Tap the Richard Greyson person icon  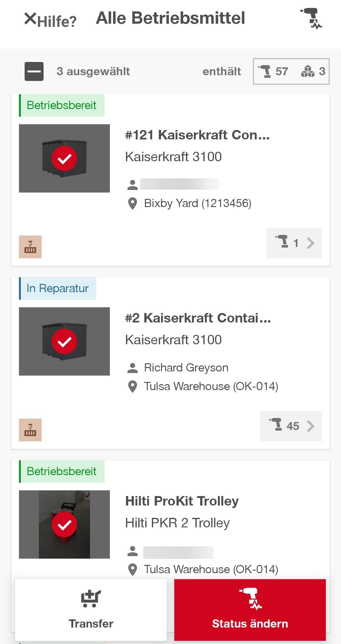[x=133, y=368]
